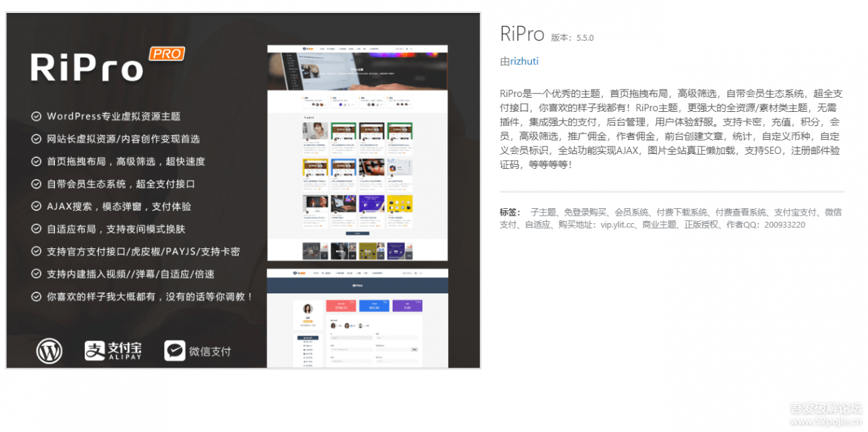Click the WordPress logo icon
This screenshot has height=432, width=868.
coord(49,351)
